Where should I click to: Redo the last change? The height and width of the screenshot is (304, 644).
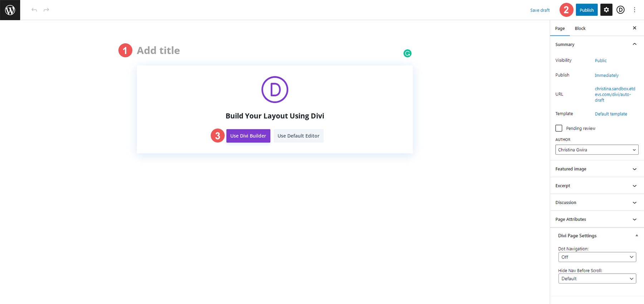[x=46, y=10]
